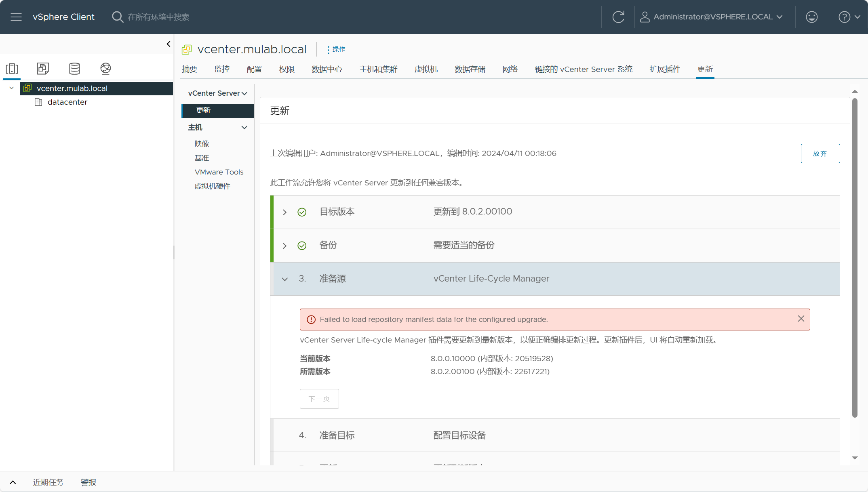Viewport: 868px width, 492px height.
Task: Dismiss the repository manifest error alert
Action: [x=801, y=319]
